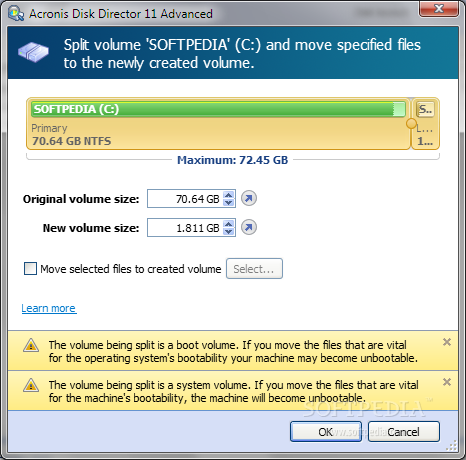Dismiss the boot volume warning
The image size is (466, 460).
[447, 342]
